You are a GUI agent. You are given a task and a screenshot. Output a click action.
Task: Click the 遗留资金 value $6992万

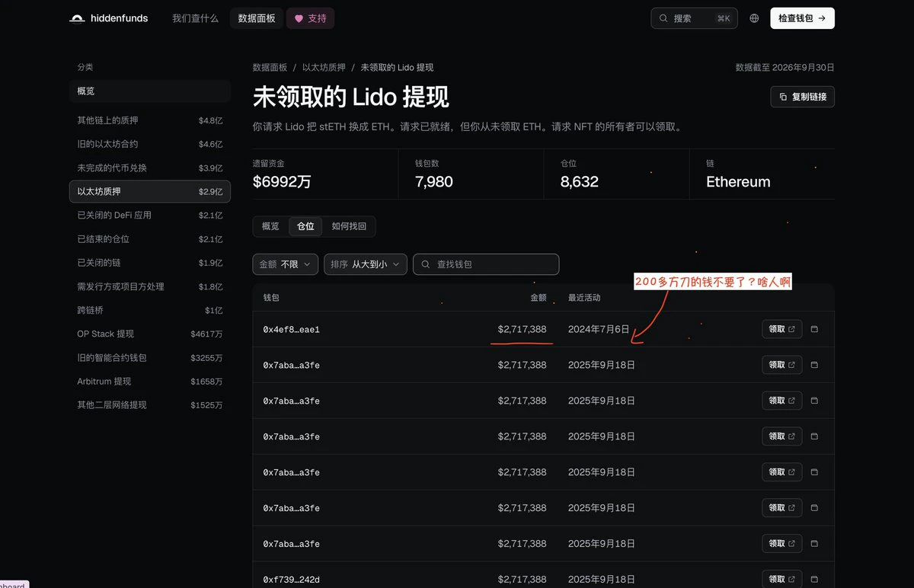pos(282,182)
